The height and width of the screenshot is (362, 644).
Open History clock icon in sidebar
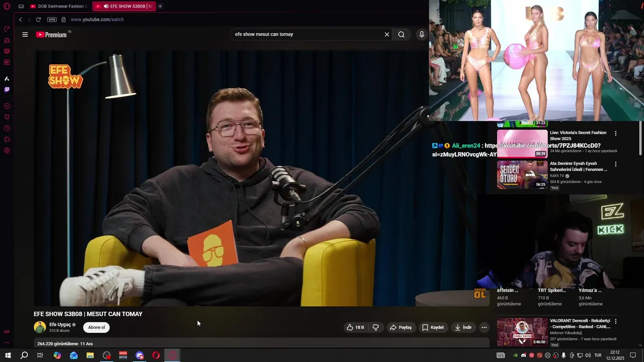(x=7, y=128)
